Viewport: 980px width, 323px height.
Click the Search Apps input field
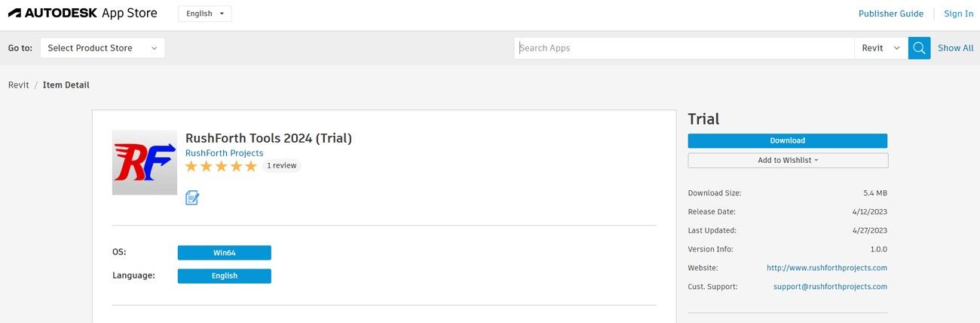[x=684, y=48]
